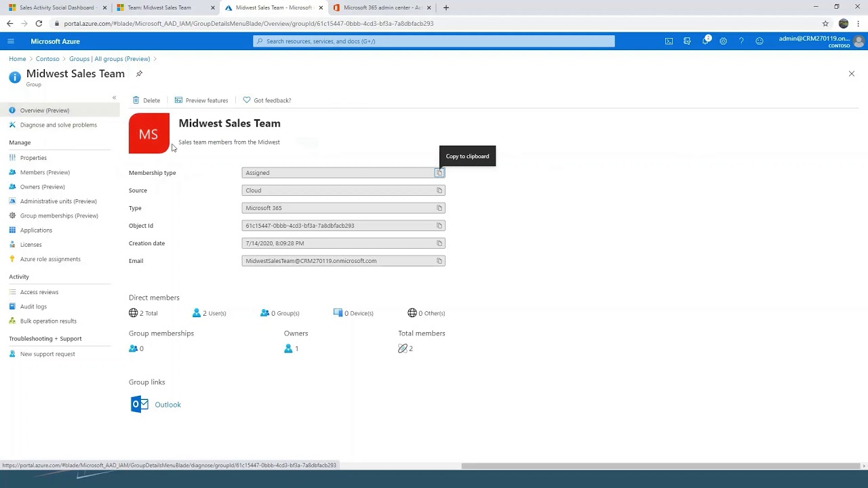Viewport: 868px width, 488px height.
Task: Open the Outlook group link
Action: [x=167, y=405]
